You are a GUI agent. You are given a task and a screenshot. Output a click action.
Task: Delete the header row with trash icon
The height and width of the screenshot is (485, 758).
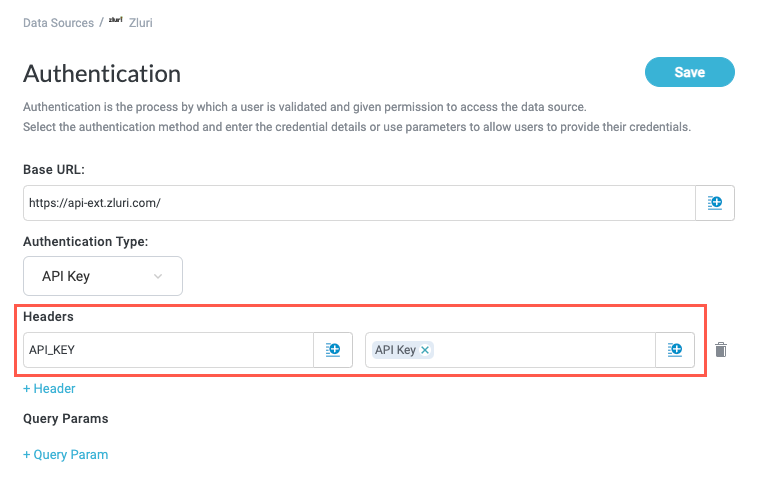721,350
